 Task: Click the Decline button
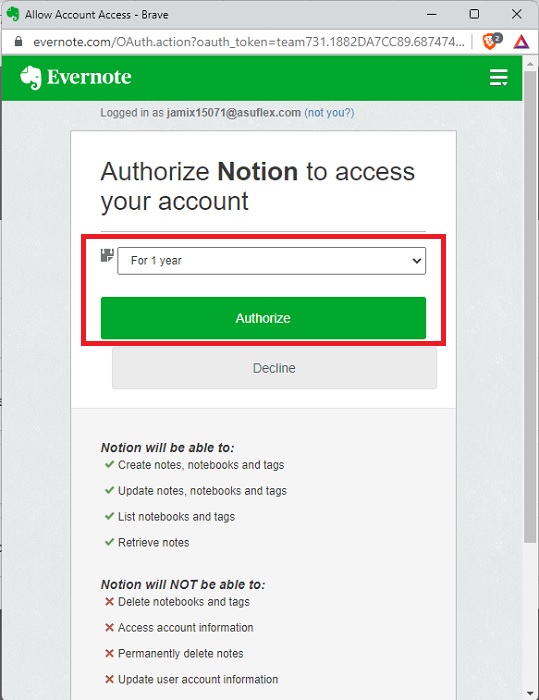pos(274,368)
